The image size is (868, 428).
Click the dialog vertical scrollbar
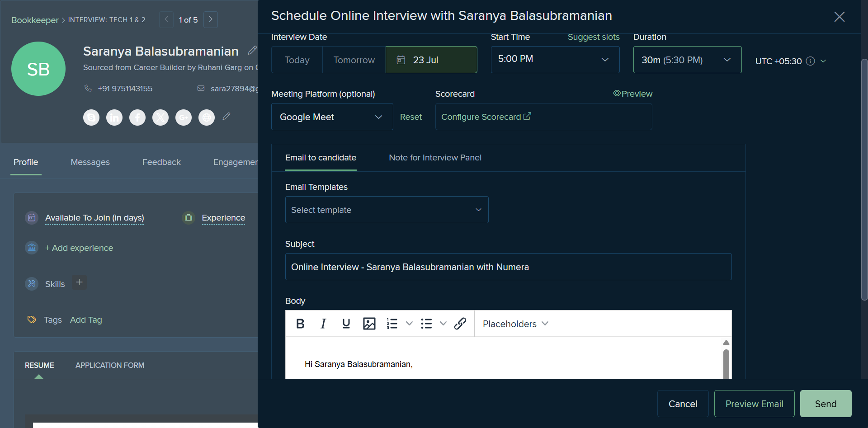click(x=864, y=179)
